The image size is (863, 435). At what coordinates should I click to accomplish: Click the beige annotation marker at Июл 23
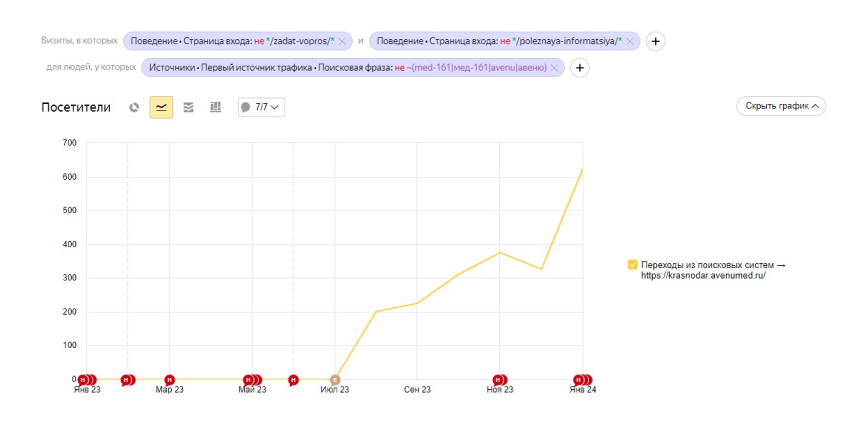pos(335,380)
